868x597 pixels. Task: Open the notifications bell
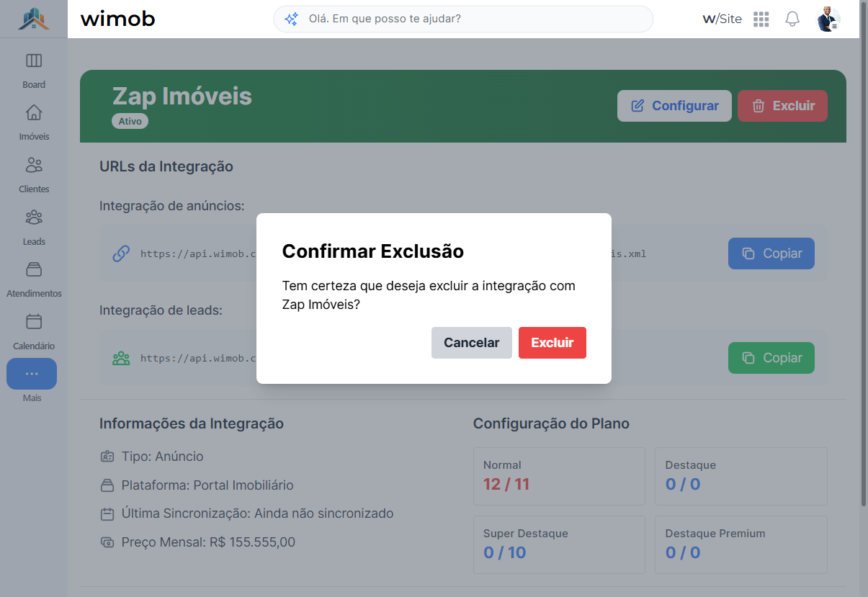pos(792,19)
